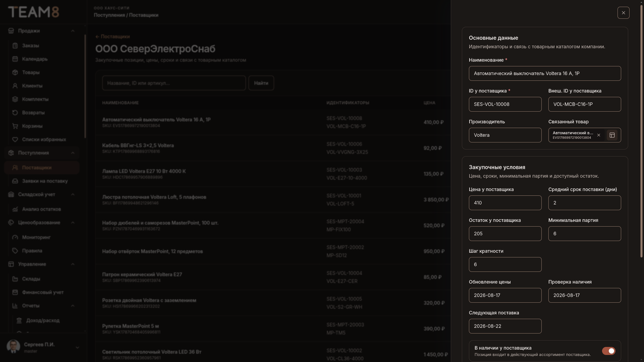Viewport: 644px width, 362px height.
Task: Click the Цена у поставщика field
Action: tap(505, 202)
